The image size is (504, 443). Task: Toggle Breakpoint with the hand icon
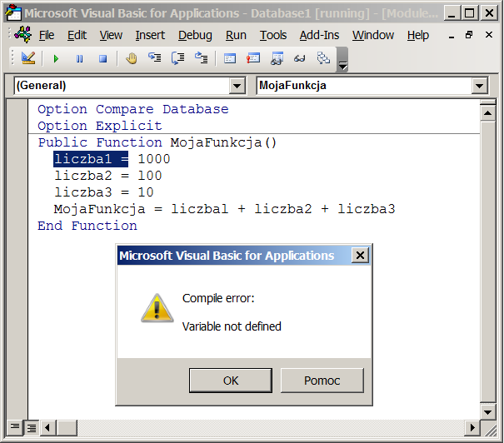coord(131,58)
